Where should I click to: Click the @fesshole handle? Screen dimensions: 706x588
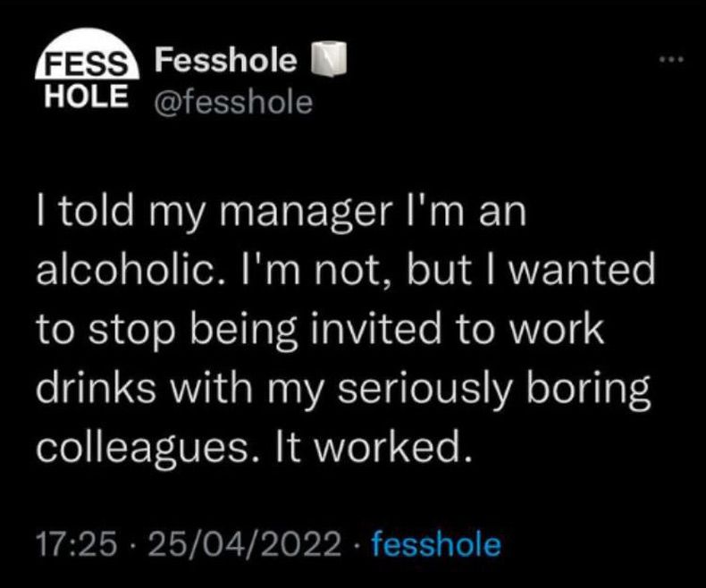pos(234,103)
